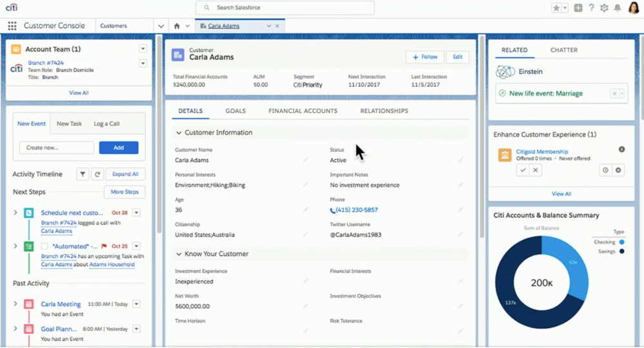Open the Help question mark icon
Viewport: 644px width, 348px height.
click(x=591, y=8)
